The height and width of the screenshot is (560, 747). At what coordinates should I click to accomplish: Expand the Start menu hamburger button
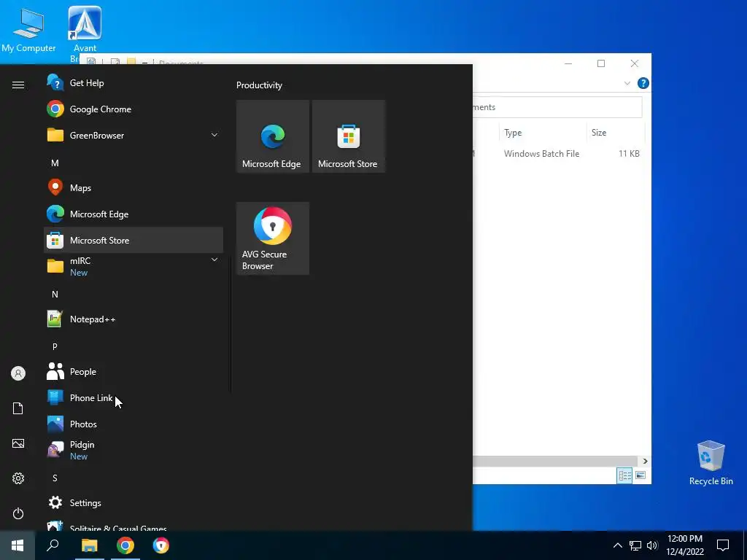(18, 85)
